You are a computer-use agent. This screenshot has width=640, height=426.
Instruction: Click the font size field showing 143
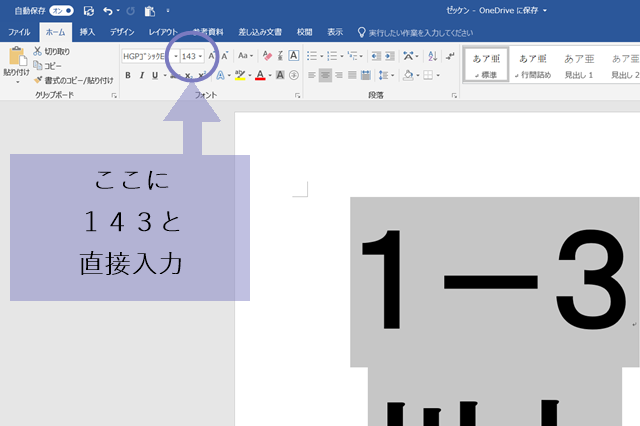tap(189, 56)
